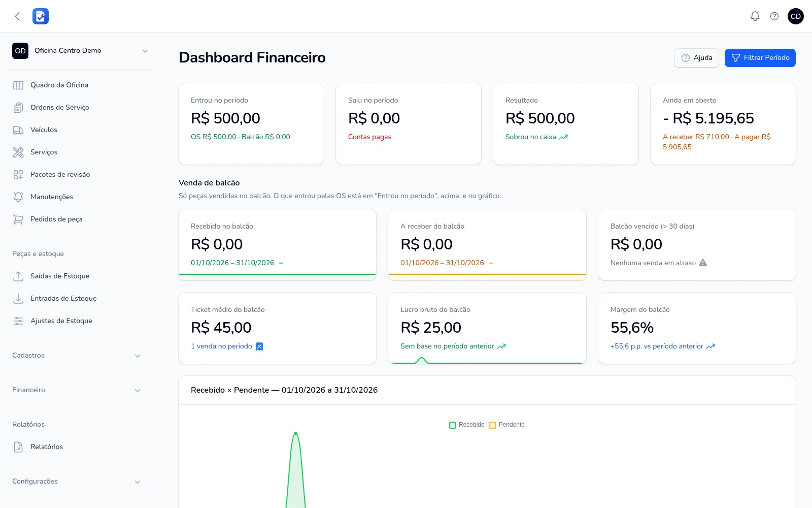The width and height of the screenshot is (812, 508).
Task: Click the Pacotes de revisão menu label
Action: tap(60, 175)
